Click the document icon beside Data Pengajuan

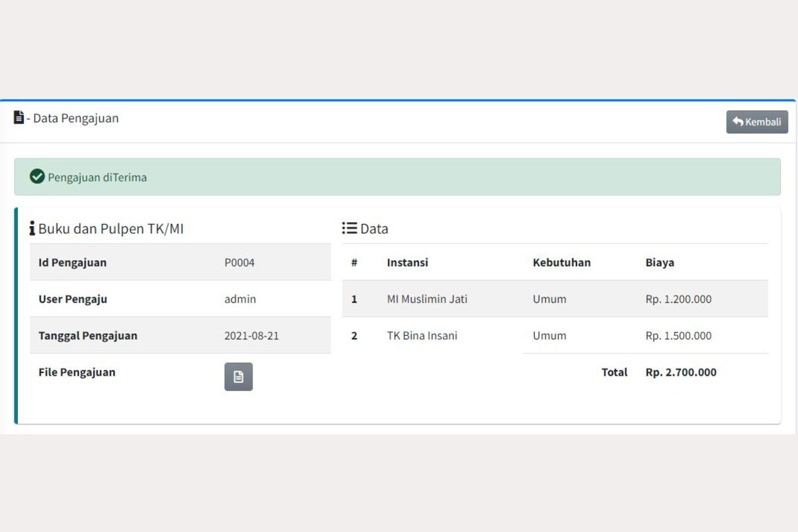[x=19, y=118]
